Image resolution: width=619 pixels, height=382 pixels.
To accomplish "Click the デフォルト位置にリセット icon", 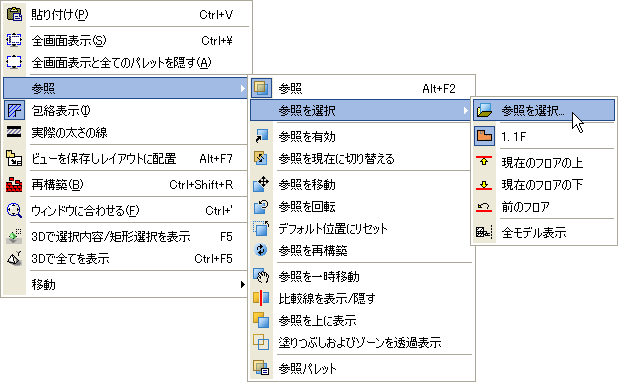I will coord(261,228).
